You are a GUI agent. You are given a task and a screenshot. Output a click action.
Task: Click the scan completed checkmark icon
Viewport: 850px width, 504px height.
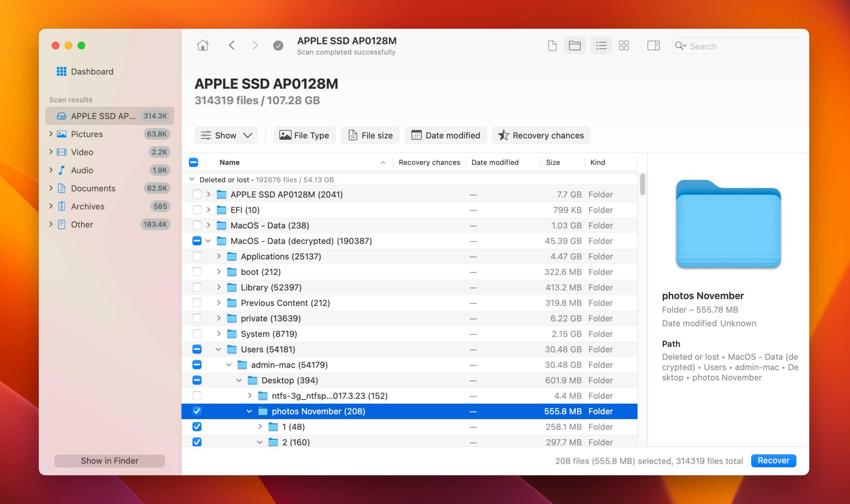point(278,45)
